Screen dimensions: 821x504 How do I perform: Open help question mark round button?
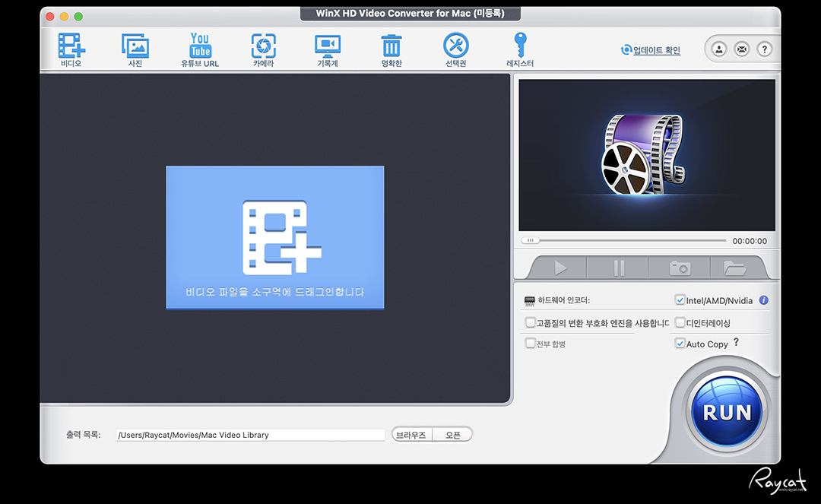tap(765, 49)
